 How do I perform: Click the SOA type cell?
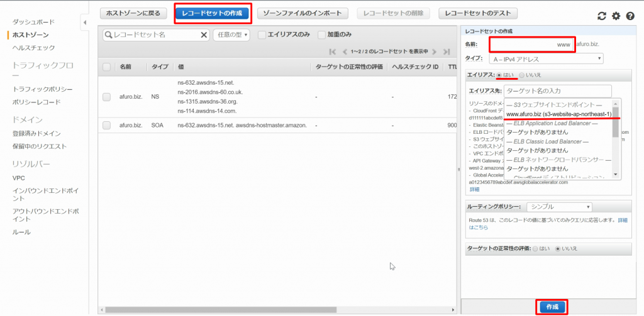(x=157, y=125)
